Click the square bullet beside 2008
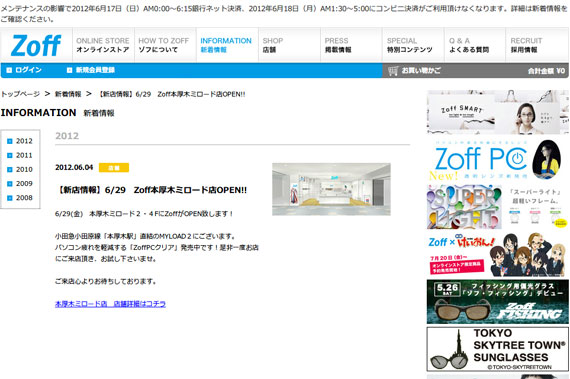Screen dimensions: 570x379 pos(10,198)
